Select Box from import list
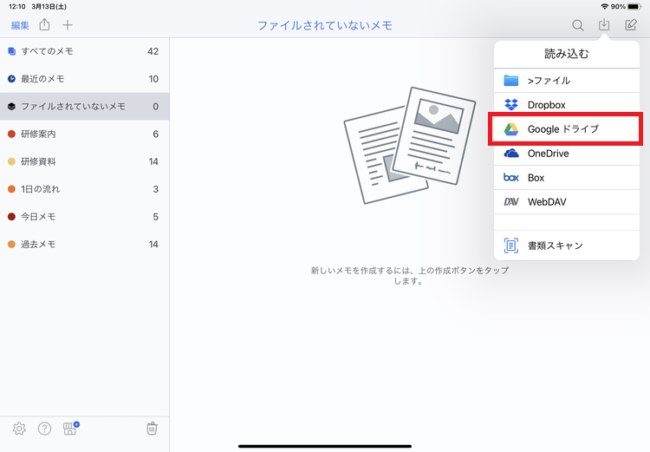Screen dimensions: 650x452 click(x=565, y=177)
